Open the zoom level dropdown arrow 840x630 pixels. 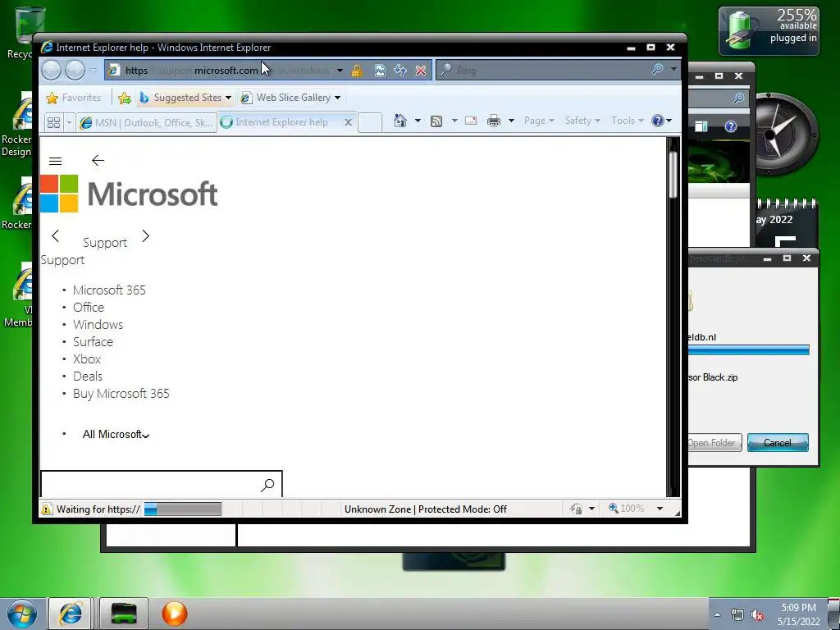pyautogui.click(x=660, y=509)
